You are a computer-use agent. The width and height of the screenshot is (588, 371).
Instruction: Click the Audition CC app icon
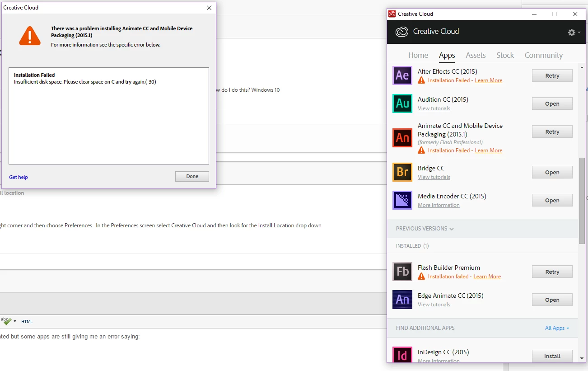click(x=402, y=103)
